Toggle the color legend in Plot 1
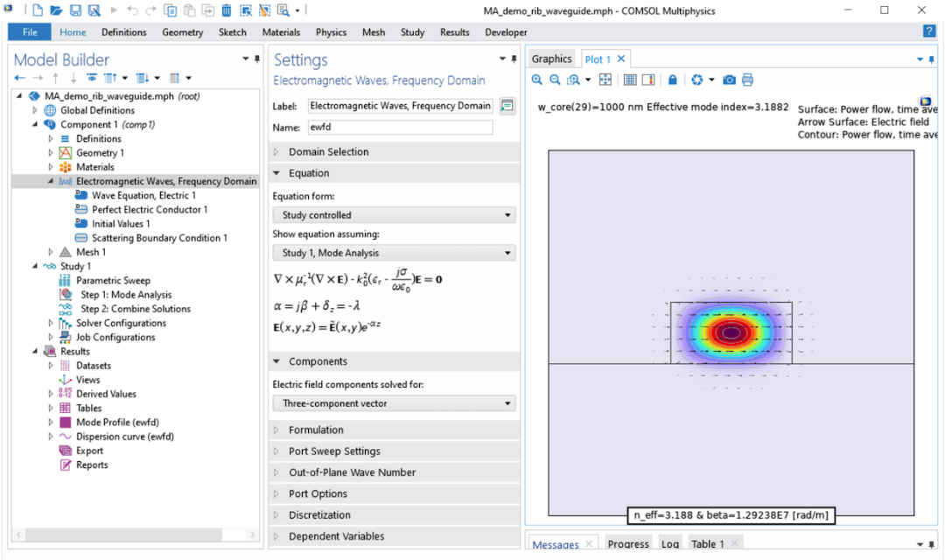The width and height of the screenshot is (945, 560). tap(648, 80)
